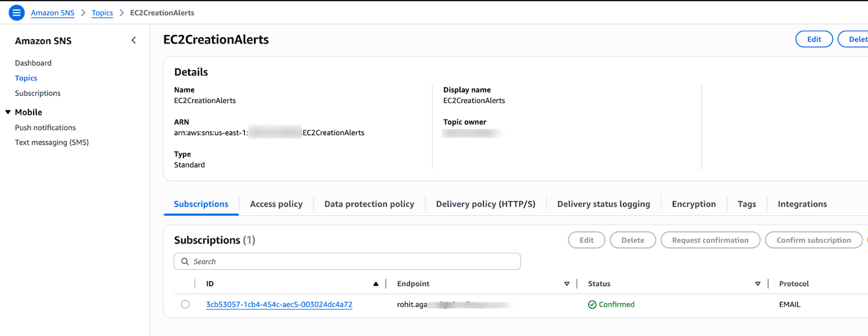Screen dimensions: 868x336
Task: Click the Amazon SNS sidebar title
Action: 43,41
